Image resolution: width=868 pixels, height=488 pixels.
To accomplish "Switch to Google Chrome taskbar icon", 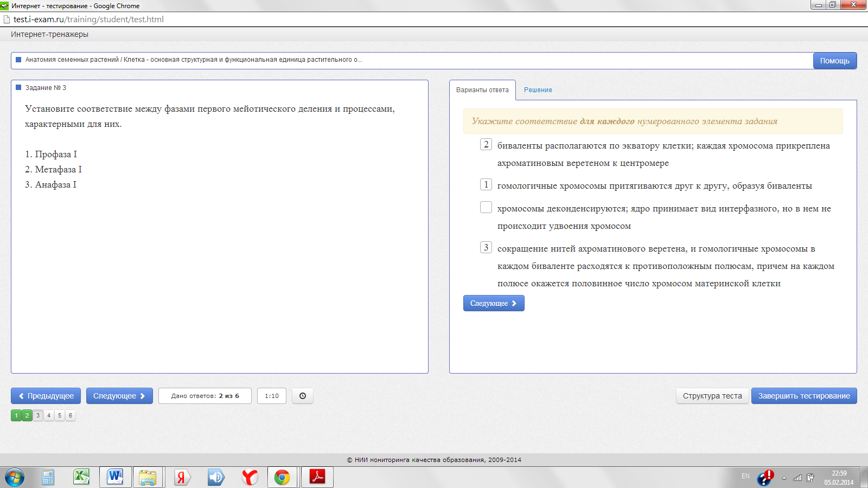I will [x=282, y=477].
